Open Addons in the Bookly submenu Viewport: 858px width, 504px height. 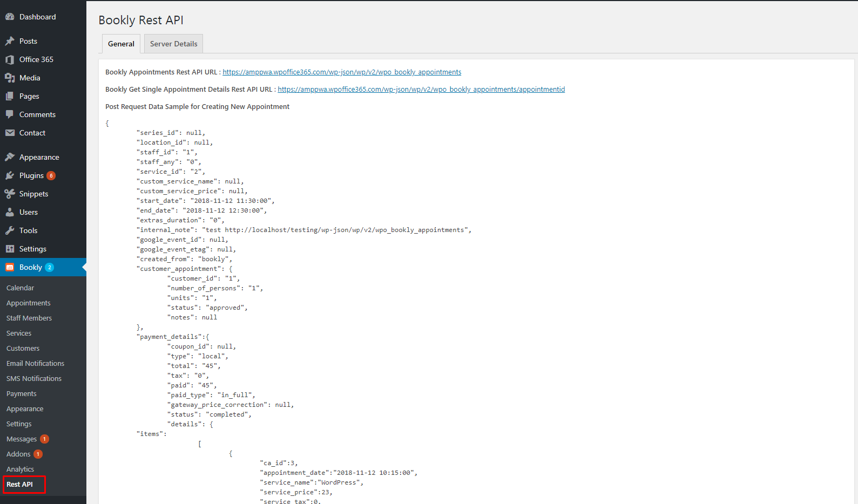point(18,454)
